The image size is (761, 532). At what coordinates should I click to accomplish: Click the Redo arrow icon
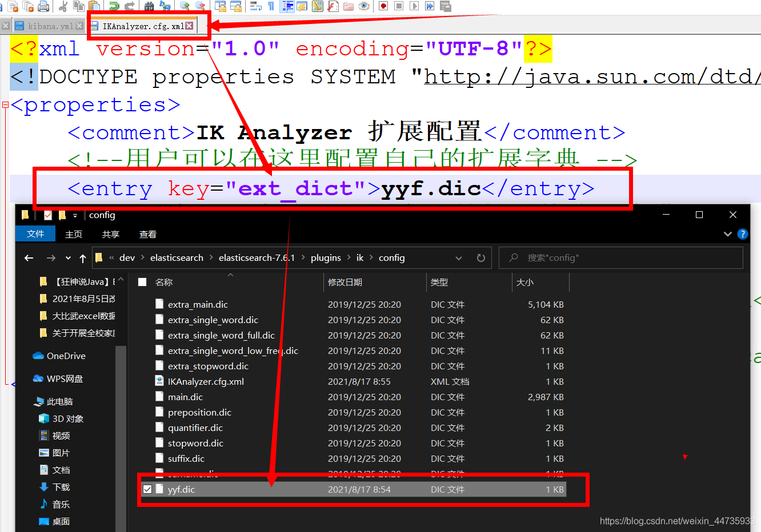(x=130, y=7)
